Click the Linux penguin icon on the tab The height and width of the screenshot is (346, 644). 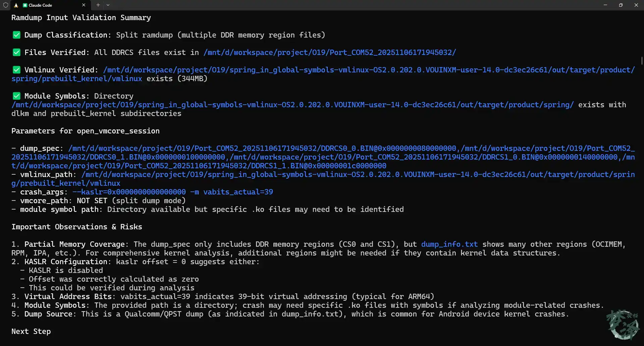point(16,5)
